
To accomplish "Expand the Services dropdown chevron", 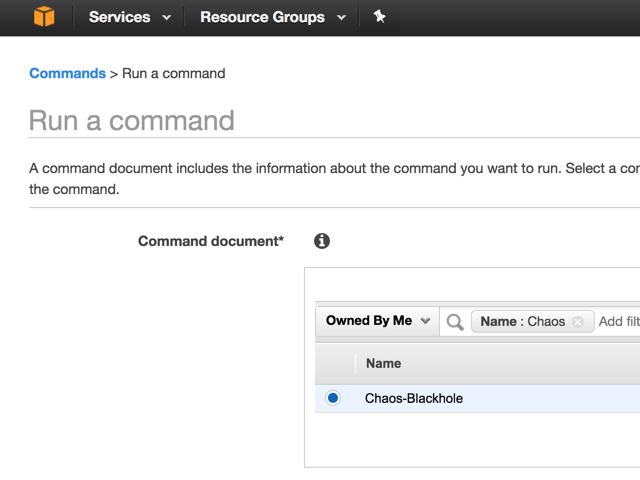I will tap(166, 18).
